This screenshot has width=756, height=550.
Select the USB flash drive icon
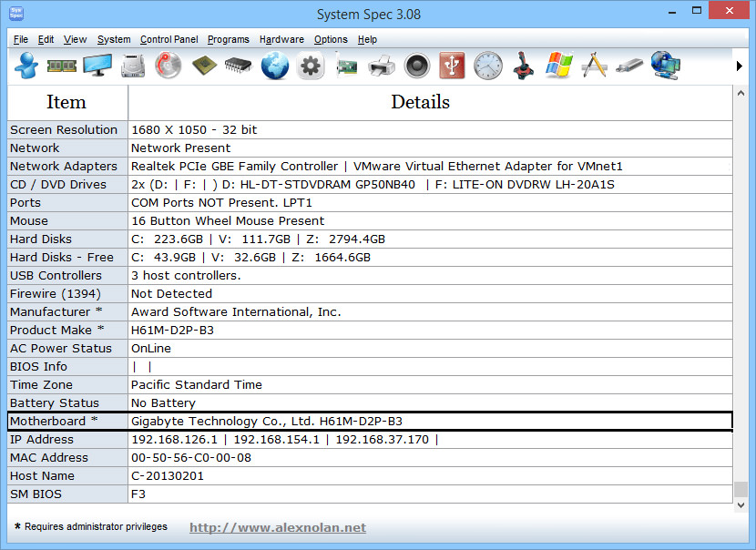tap(629, 66)
